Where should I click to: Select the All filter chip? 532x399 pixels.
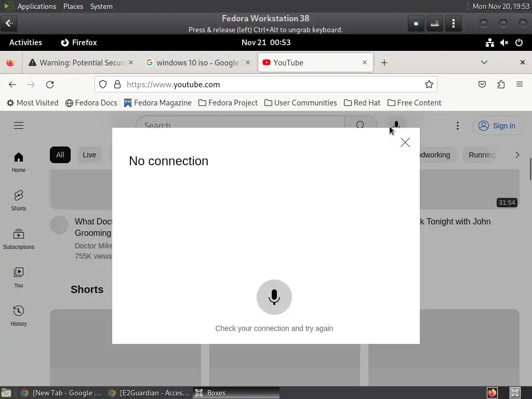[60, 155]
